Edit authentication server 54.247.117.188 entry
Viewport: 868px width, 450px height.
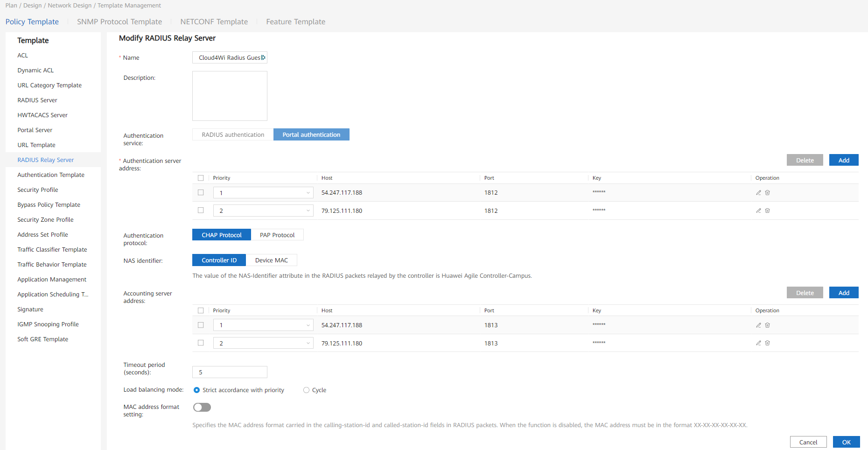pyautogui.click(x=758, y=193)
